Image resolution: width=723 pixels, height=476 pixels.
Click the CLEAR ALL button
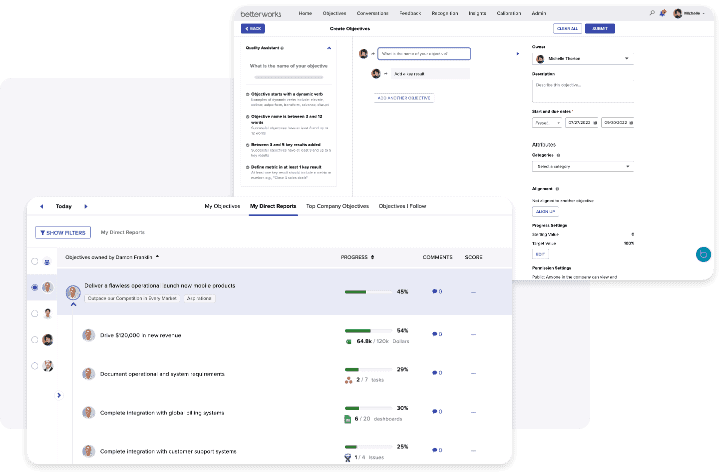(x=567, y=29)
